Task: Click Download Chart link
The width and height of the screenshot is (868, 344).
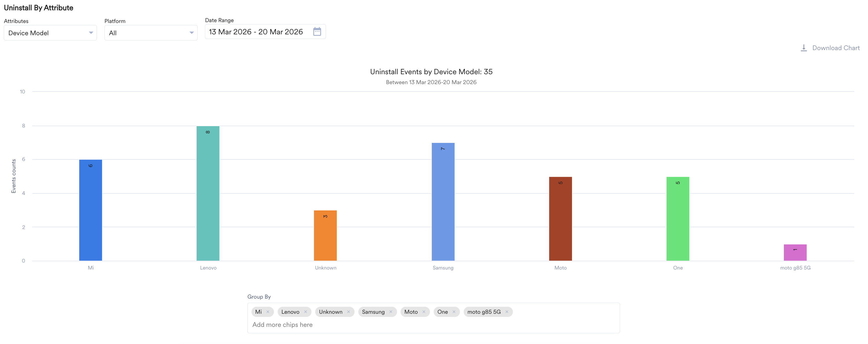Action: pos(836,48)
